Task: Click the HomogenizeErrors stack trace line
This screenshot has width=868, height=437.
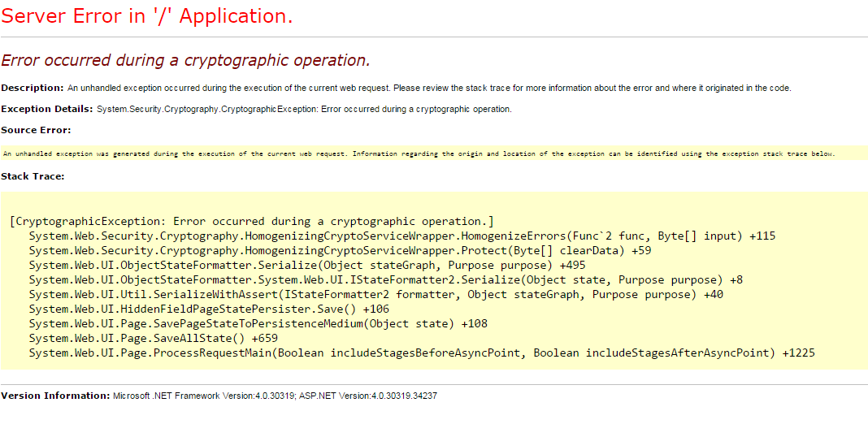Action: coord(401,236)
